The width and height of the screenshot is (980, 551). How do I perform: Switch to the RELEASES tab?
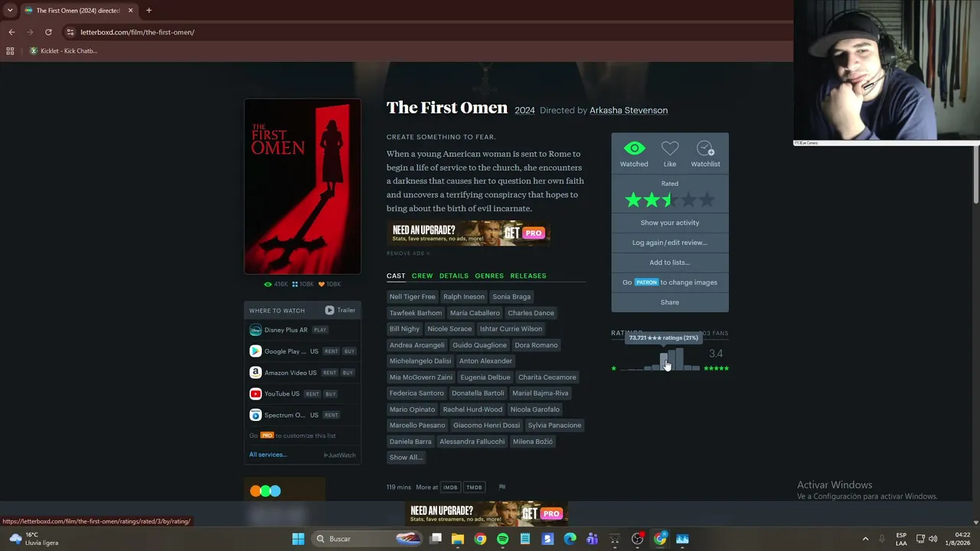[528, 275]
